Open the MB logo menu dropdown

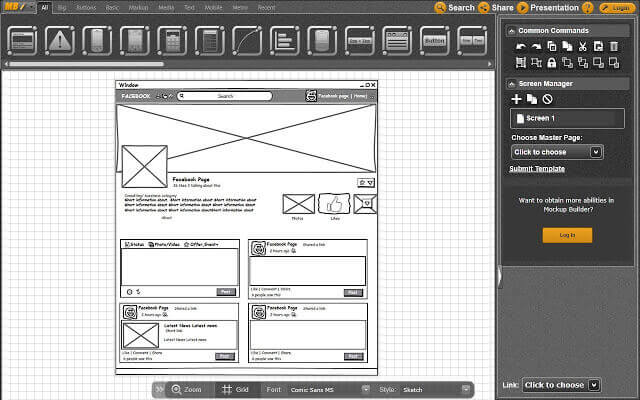pyautogui.click(x=31, y=7)
